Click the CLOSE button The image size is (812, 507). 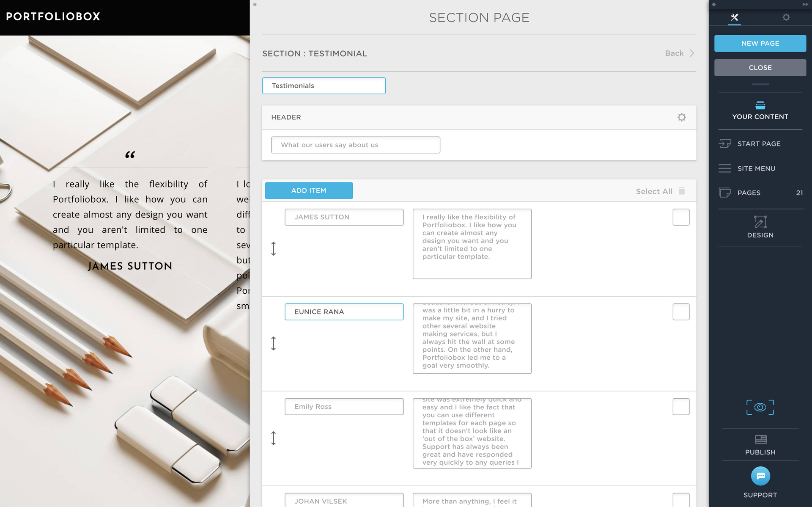tap(760, 68)
